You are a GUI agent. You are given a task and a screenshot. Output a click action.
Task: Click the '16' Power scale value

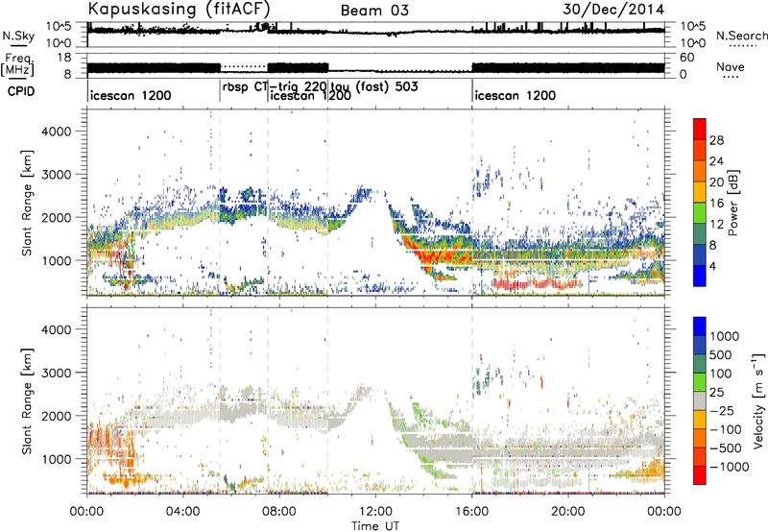pyautogui.click(x=716, y=204)
